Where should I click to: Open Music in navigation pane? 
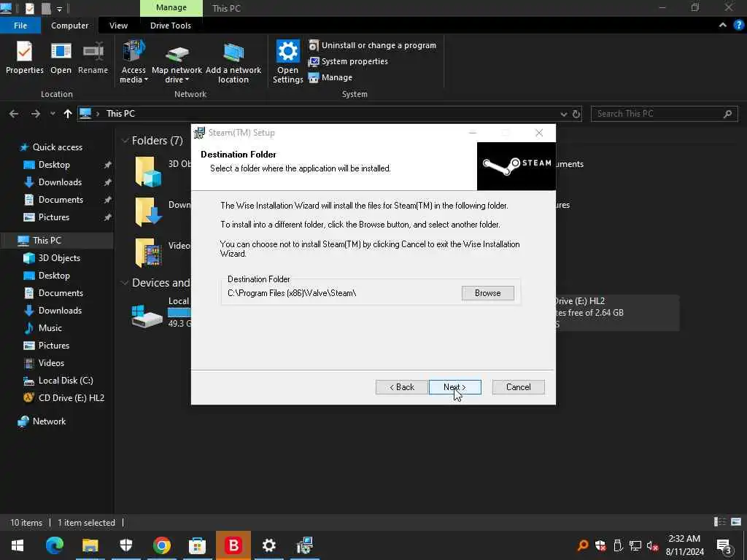coord(50,328)
